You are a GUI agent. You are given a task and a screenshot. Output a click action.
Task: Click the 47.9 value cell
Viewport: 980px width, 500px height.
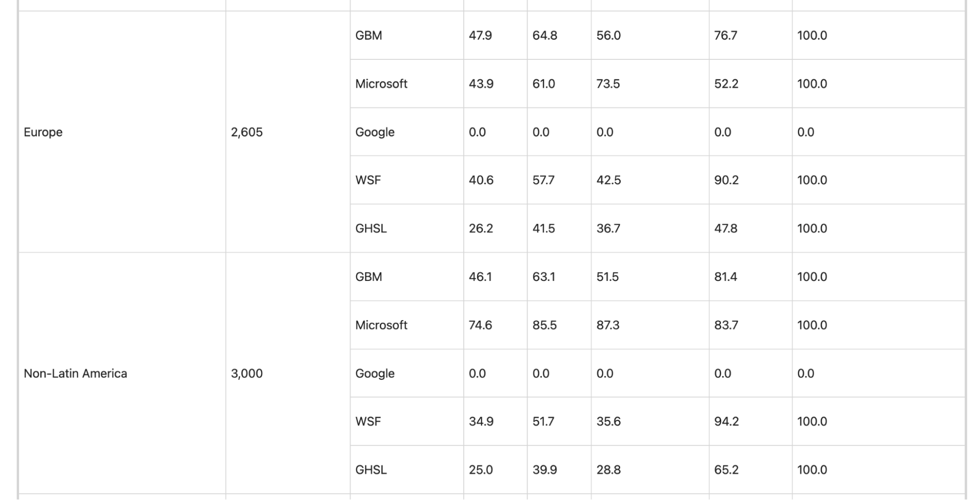click(495, 35)
